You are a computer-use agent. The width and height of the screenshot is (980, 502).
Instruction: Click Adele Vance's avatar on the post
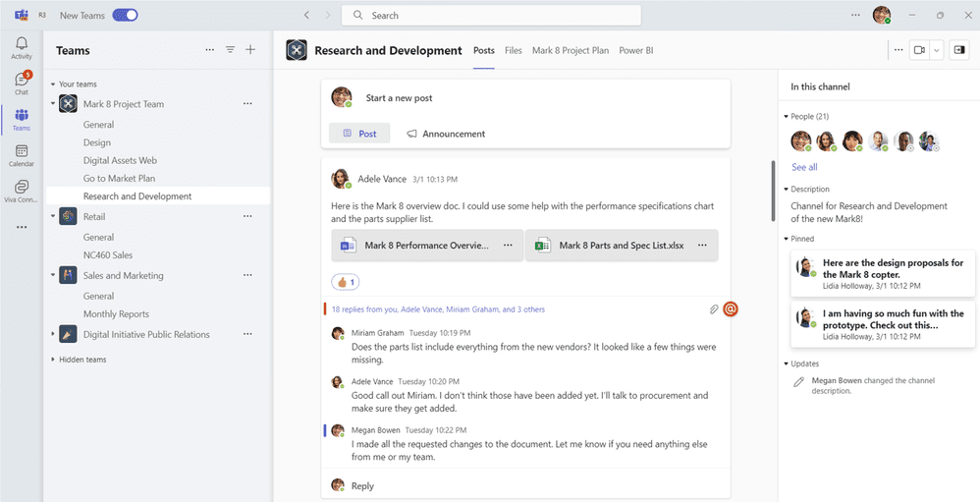341,179
